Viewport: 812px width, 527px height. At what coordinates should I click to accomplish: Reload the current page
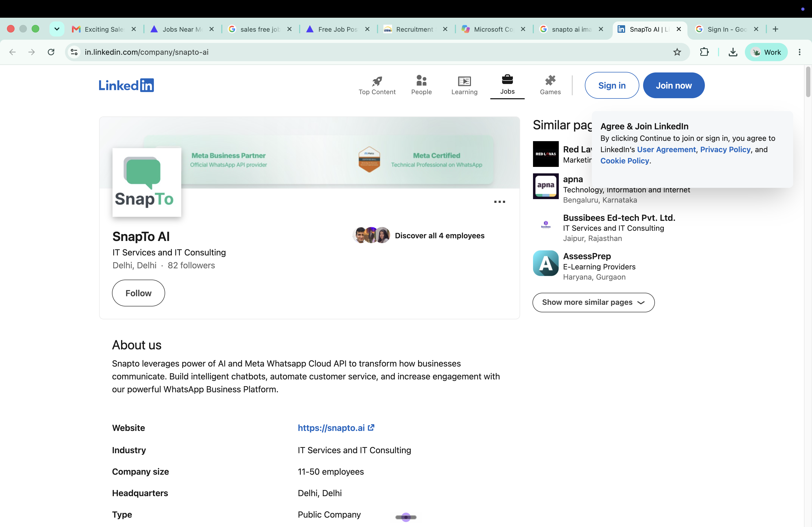pyautogui.click(x=51, y=52)
